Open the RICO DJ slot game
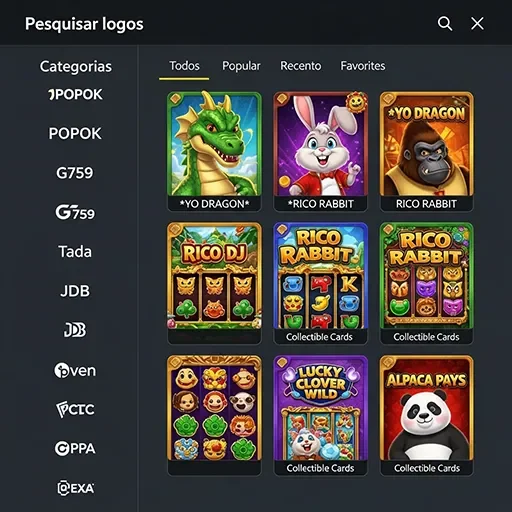The image size is (512, 512). [x=214, y=283]
